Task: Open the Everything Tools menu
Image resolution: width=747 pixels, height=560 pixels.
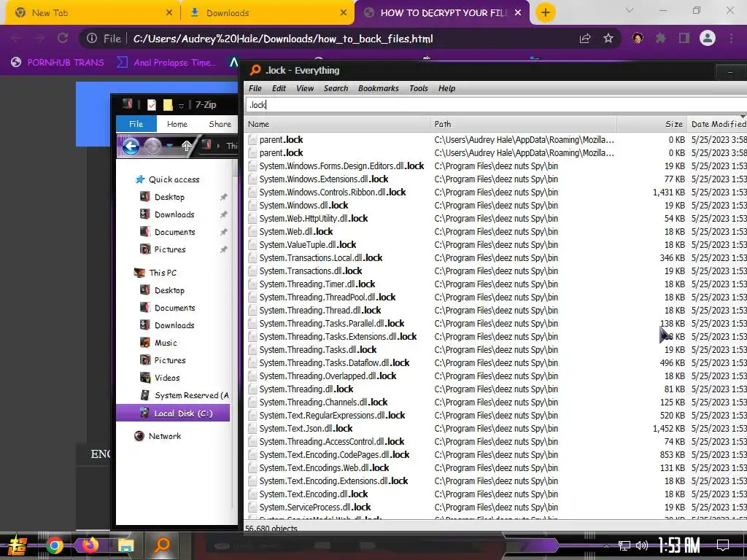Action: [x=418, y=88]
